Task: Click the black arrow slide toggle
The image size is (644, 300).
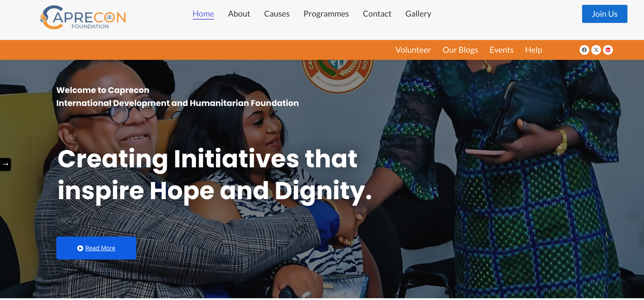Action: coord(5,164)
